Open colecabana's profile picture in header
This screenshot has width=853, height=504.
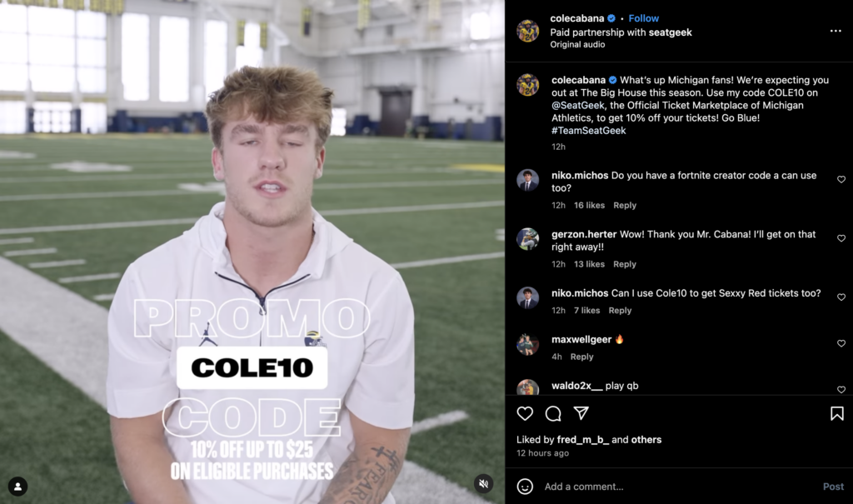tap(527, 31)
